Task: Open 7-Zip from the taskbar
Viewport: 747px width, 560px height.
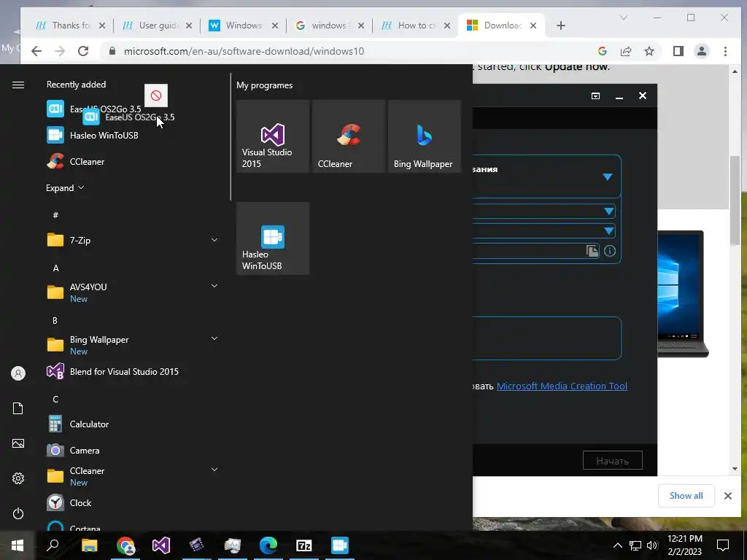Action: [304, 545]
